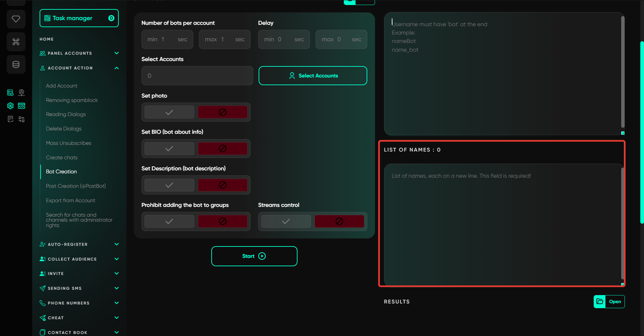Disable Set BIO with red toggle
The height and width of the screenshot is (336, 644).
[222, 149]
